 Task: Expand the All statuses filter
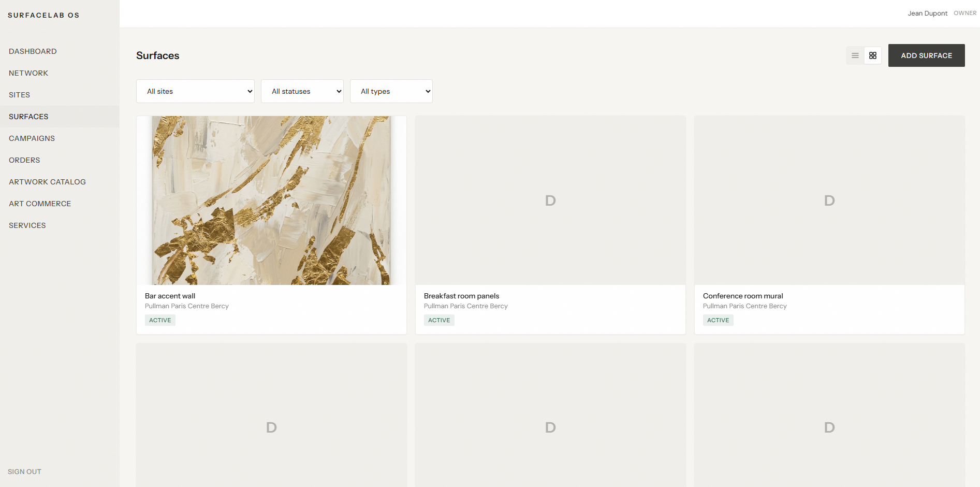[302, 91]
